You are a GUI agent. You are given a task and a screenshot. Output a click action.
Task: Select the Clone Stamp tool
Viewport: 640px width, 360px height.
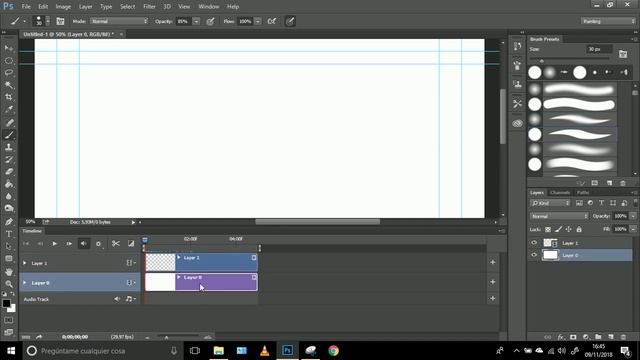tap(9, 147)
